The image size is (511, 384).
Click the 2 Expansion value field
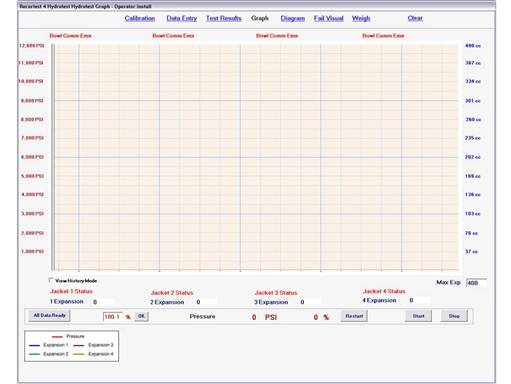point(206,302)
